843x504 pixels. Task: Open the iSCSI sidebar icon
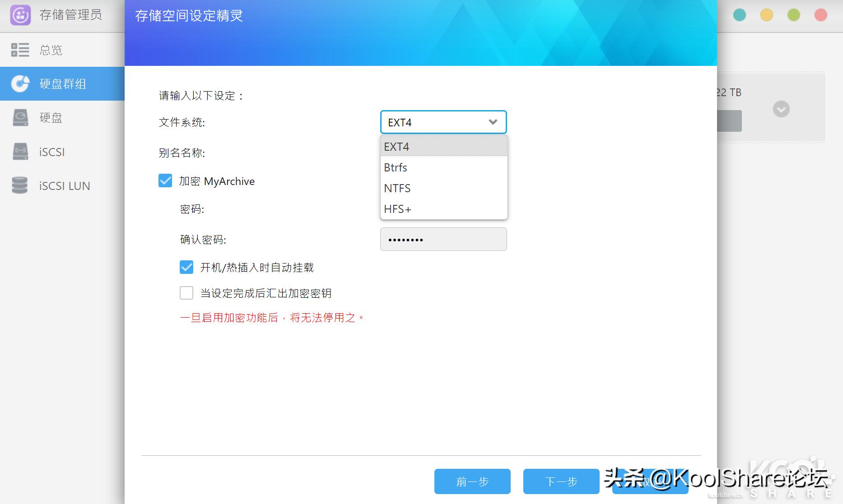(20, 152)
